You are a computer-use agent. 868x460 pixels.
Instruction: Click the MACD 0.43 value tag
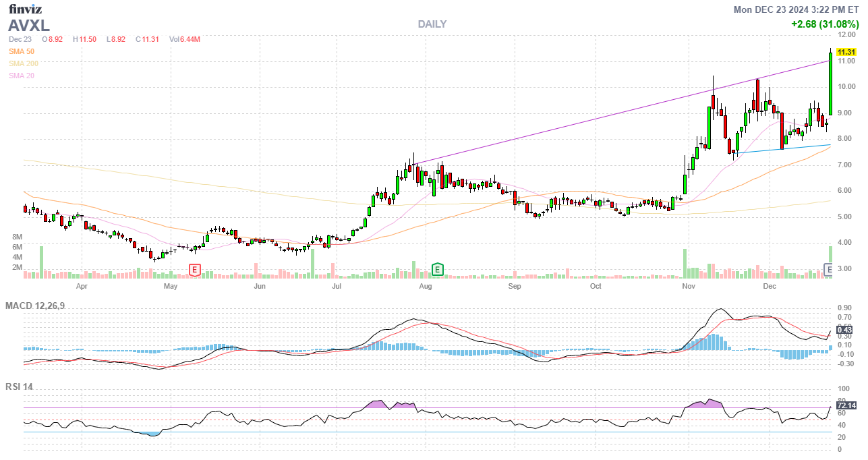pyautogui.click(x=845, y=330)
